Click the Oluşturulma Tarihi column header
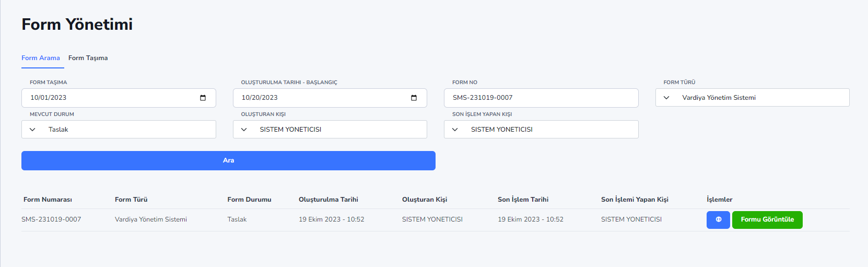The image size is (868, 267). [x=329, y=200]
